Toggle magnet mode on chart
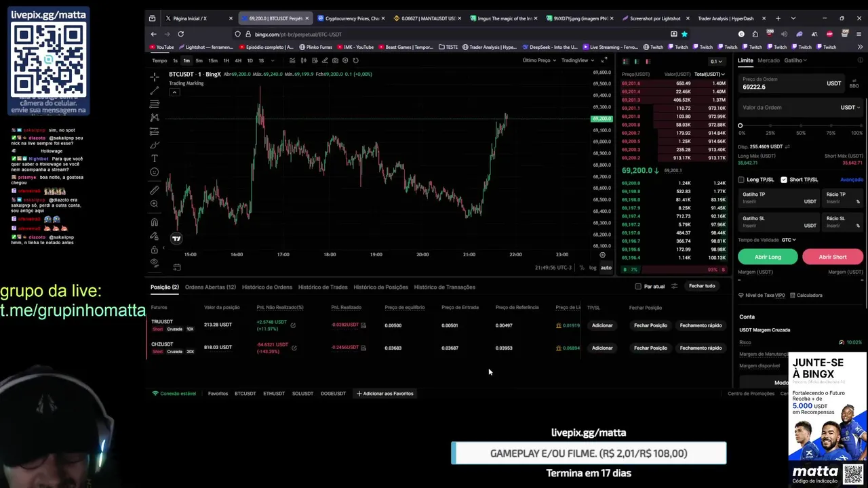Screen dimensions: 868x488 coord(155,222)
